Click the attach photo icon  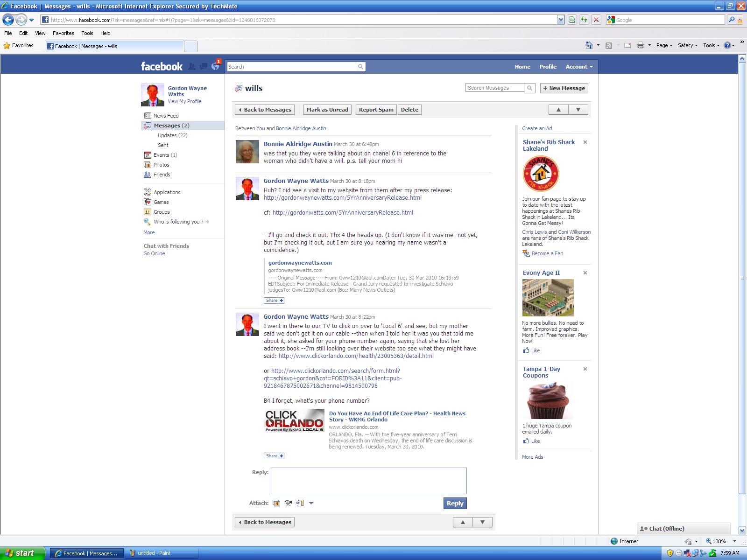(276, 503)
